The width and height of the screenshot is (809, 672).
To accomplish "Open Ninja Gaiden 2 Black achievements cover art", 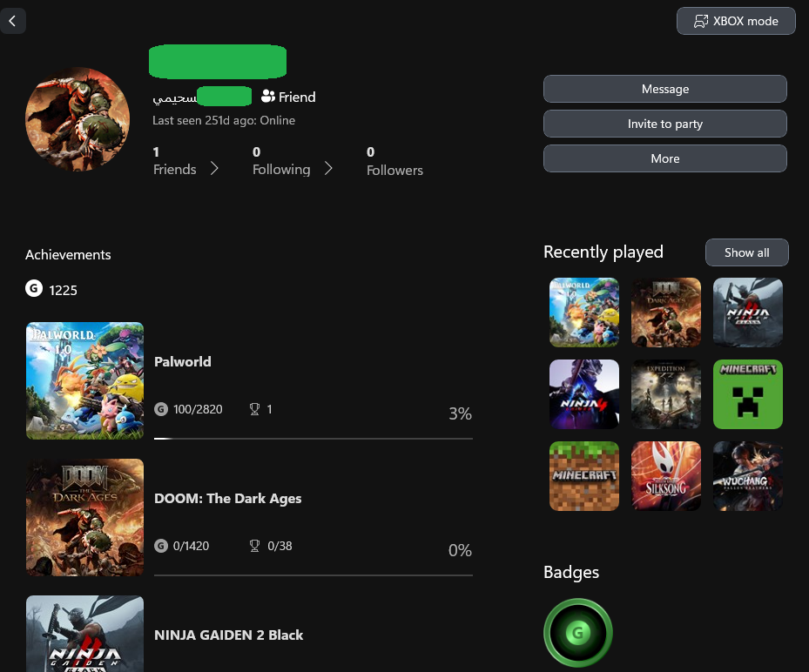I will click(85, 634).
